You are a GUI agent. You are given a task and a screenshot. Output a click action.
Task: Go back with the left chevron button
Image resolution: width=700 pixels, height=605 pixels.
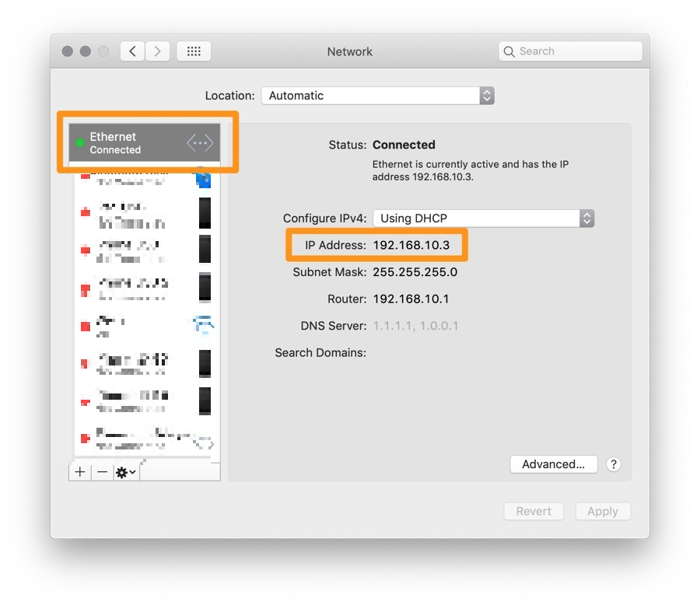click(132, 51)
